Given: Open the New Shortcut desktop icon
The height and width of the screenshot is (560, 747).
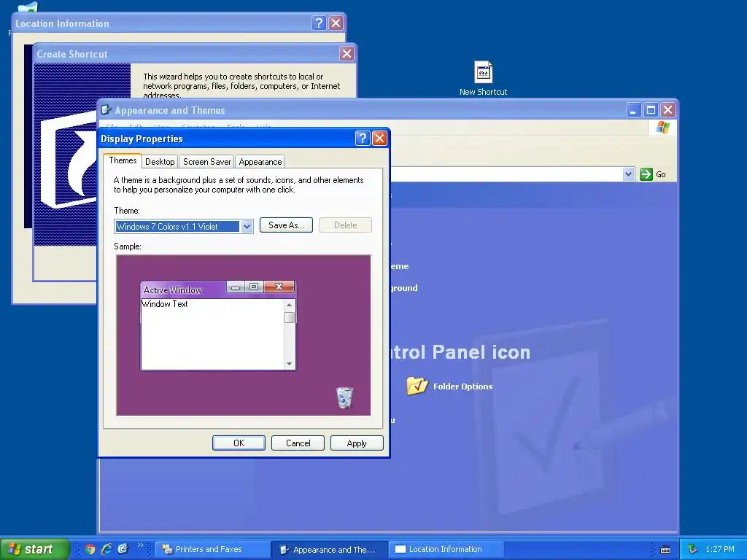Looking at the screenshot, I should tap(483, 73).
